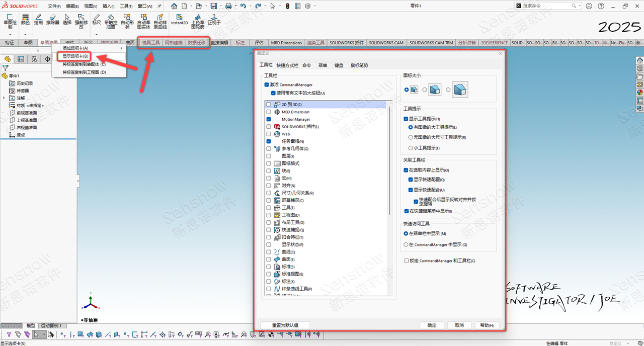Check 锁定 CommandManager 和工具栏 option
This screenshot has height=346, width=644.
tap(407, 261)
